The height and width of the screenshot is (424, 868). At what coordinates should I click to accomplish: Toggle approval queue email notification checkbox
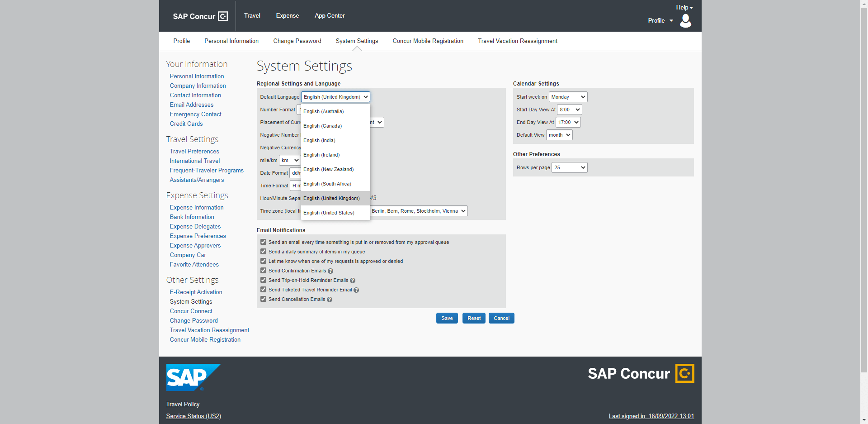click(x=264, y=242)
